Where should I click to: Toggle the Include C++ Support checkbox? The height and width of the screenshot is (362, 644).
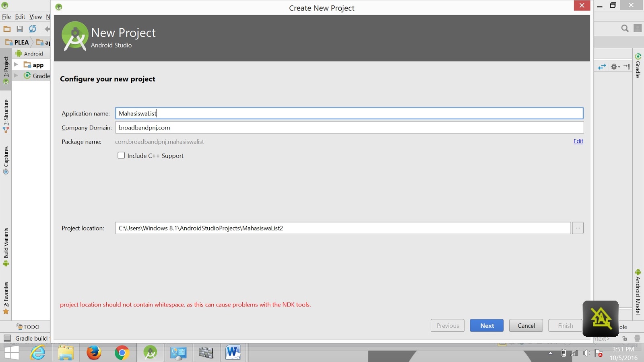[121, 155]
